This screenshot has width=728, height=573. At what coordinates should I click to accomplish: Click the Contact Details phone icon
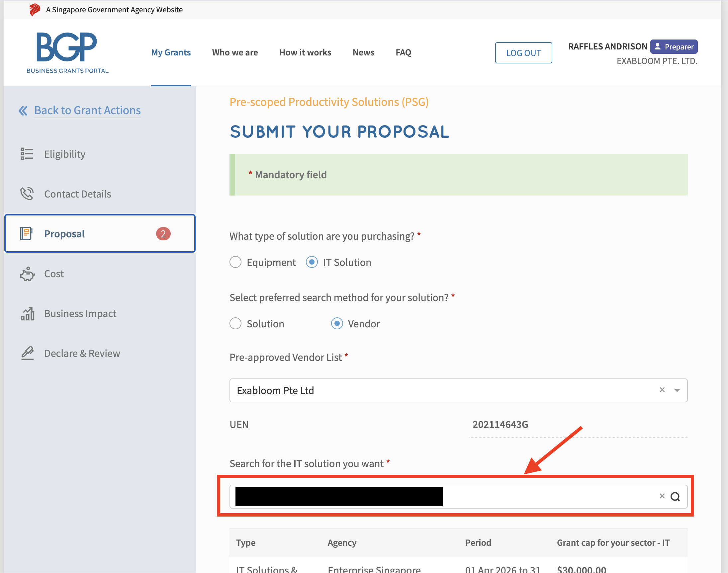click(x=27, y=194)
